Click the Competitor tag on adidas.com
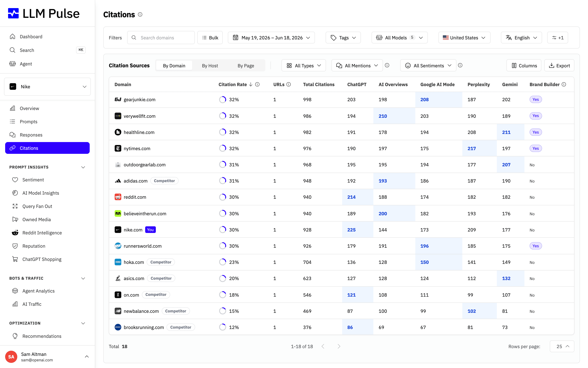 [x=164, y=181]
